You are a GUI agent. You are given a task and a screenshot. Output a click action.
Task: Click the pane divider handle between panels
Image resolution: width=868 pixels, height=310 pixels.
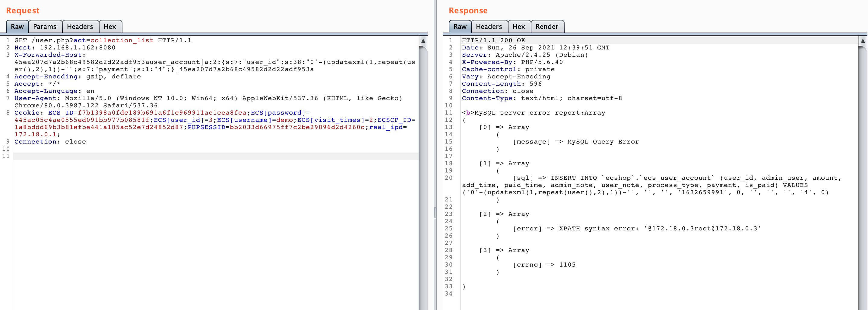435,213
